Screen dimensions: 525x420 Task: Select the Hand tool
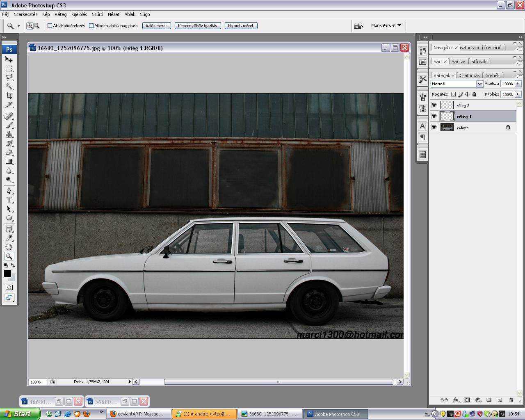pos(9,247)
